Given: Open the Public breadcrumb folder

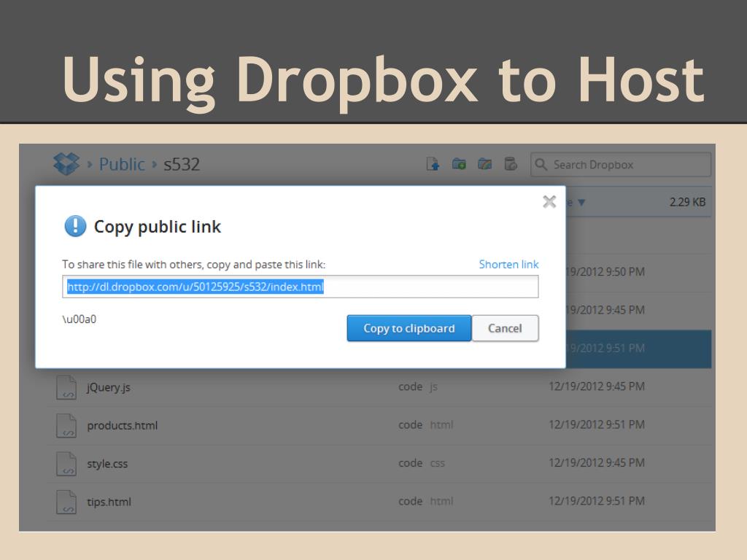Looking at the screenshot, I should pyautogui.click(x=122, y=164).
